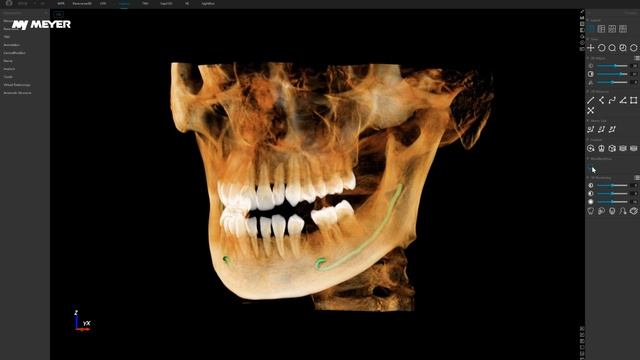
Task: Click value box beside first upper slider
Action: (x=634, y=66)
